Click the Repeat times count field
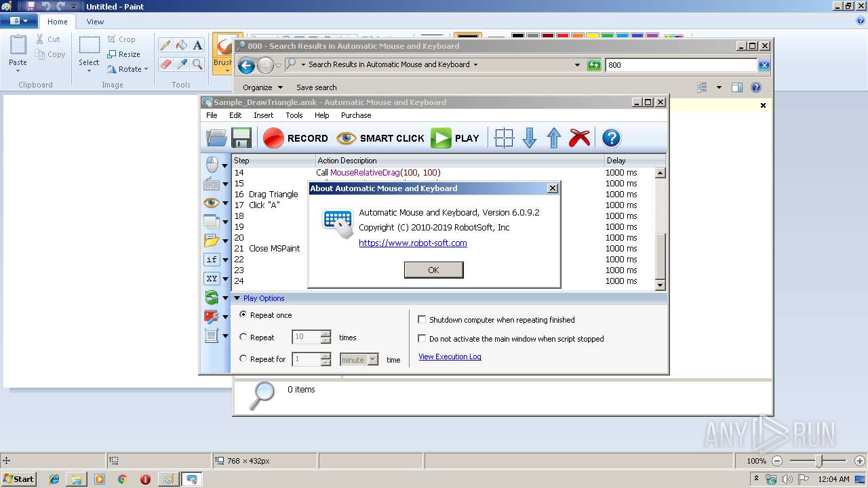The width and height of the screenshot is (868, 488). [x=307, y=337]
